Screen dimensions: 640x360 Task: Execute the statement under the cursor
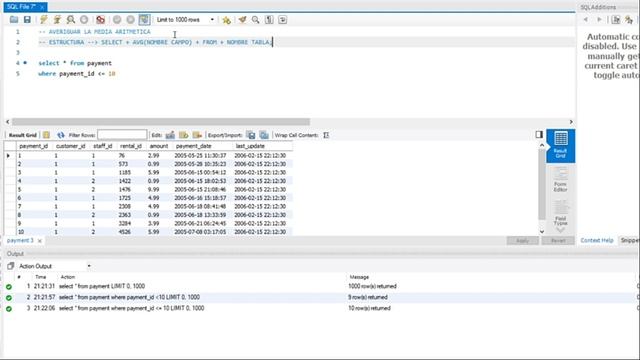coord(57,20)
